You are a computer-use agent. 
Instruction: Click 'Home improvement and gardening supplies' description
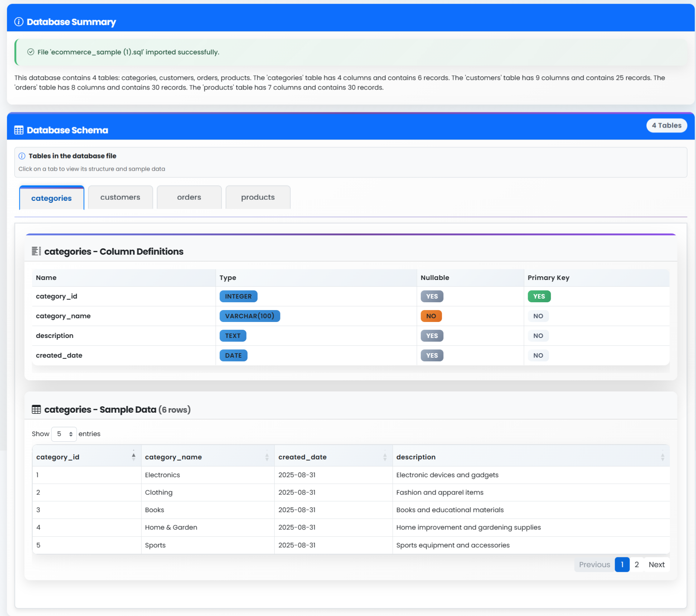point(468,527)
